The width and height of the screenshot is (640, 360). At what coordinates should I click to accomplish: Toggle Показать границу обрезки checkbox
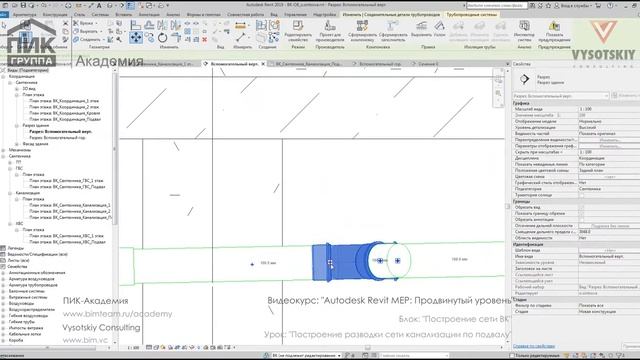coord(581,213)
